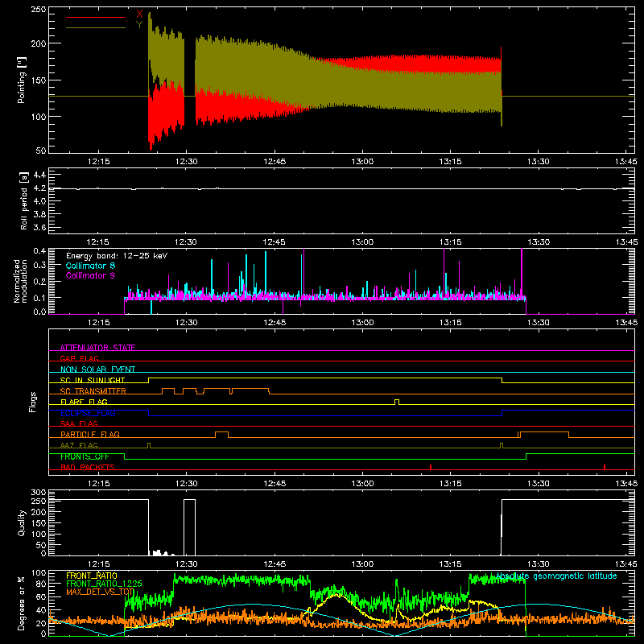This screenshot has height=644, width=644.
Task: Select the yellow FRONT_RATIO legend label
Action: coord(92,576)
